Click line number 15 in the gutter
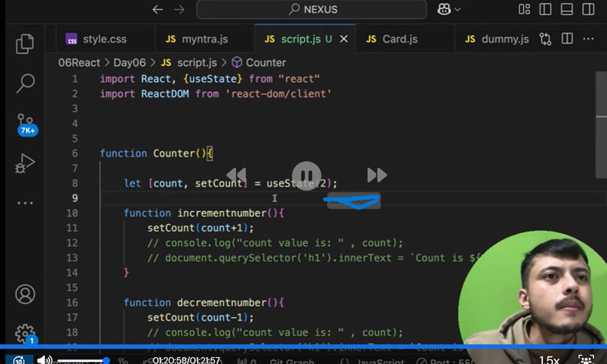 pyautogui.click(x=72, y=288)
